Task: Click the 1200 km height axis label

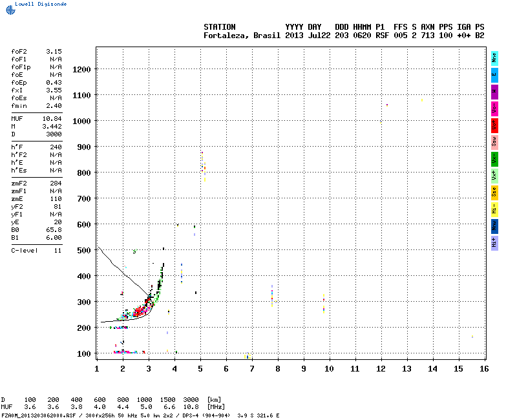Action: click(x=81, y=70)
